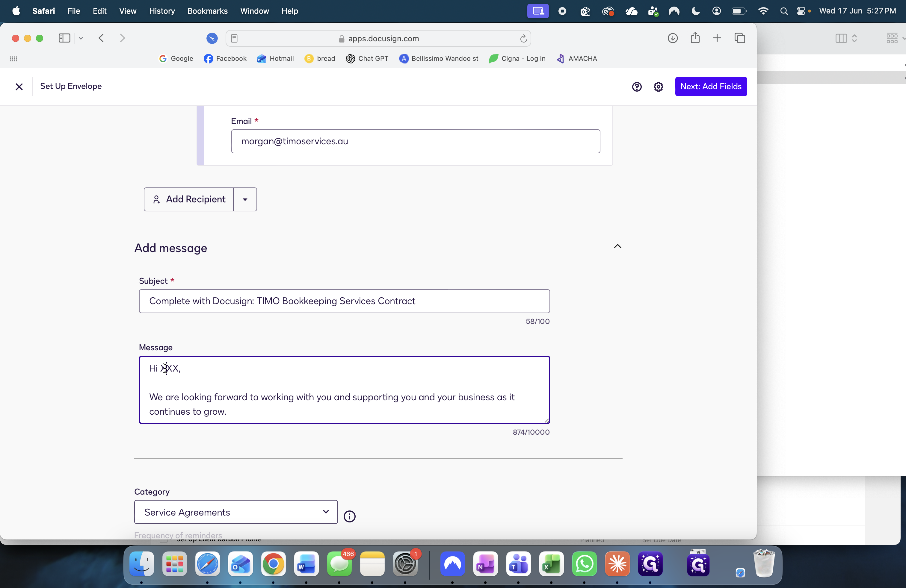906x588 pixels.
Task: Show the tab overview icon
Action: (x=739, y=38)
